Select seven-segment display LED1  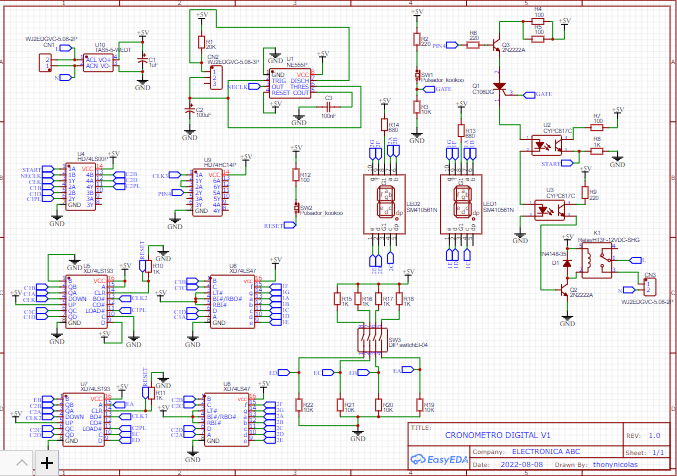(461, 204)
